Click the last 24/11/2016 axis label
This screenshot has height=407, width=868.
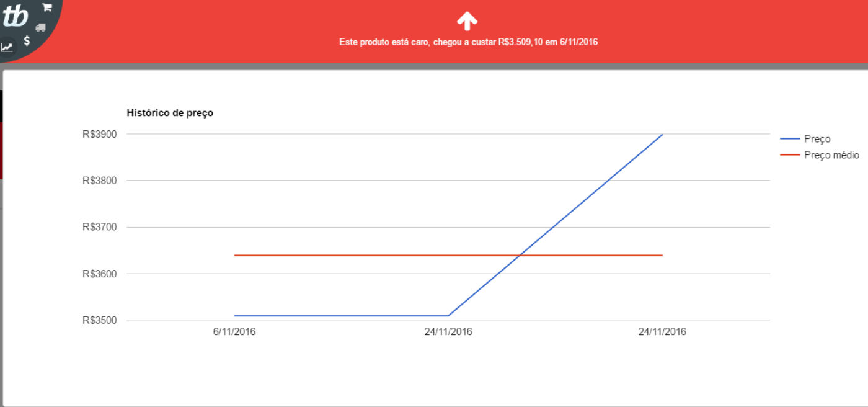point(662,332)
